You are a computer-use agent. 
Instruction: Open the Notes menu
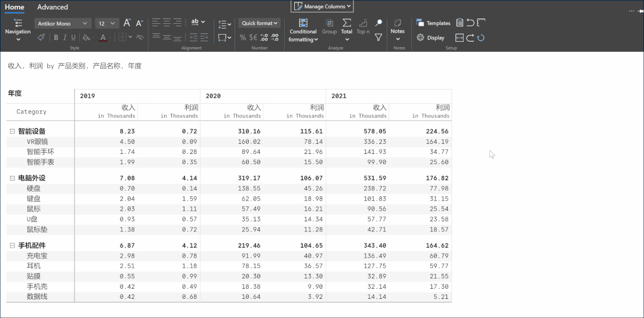(x=398, y=30)
